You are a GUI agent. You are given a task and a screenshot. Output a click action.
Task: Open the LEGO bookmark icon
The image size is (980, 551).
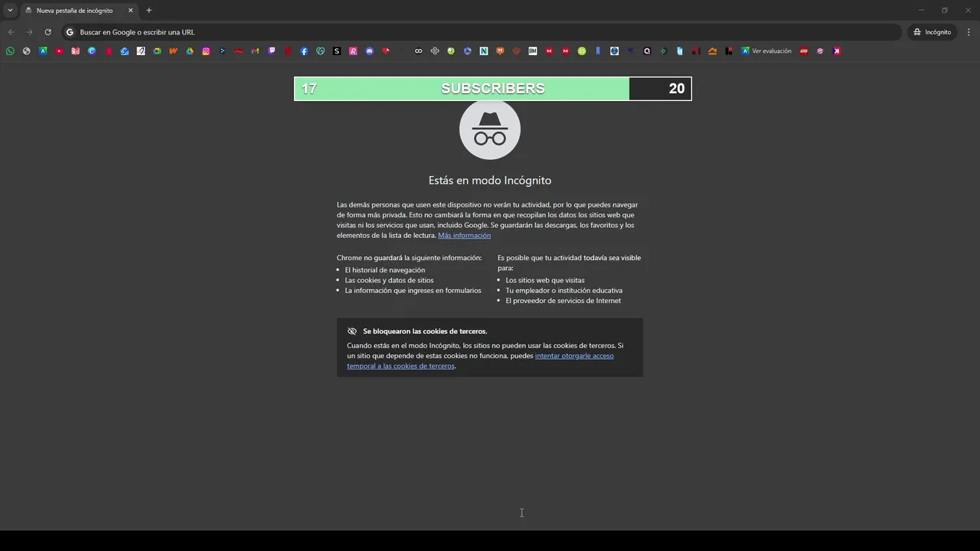[804, 51]
